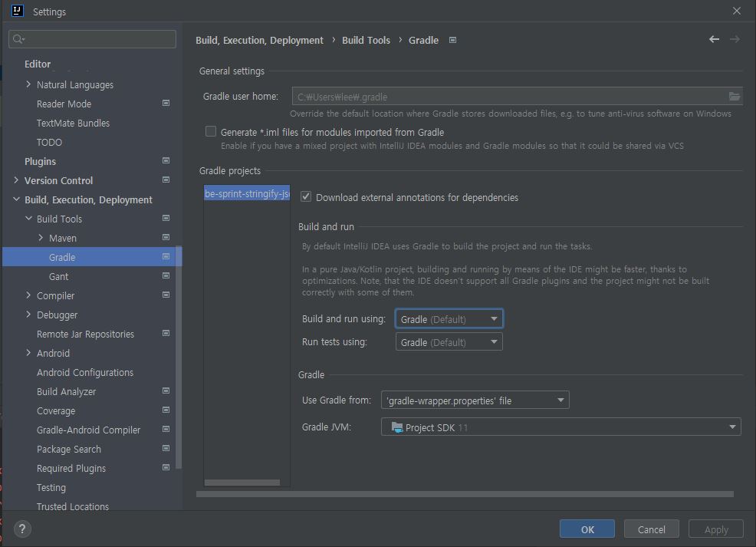Image resolution: width=756 pixels, height=547 pixels.
Task: Click the project icon beside Reader Mode
Action: point(166,104)
